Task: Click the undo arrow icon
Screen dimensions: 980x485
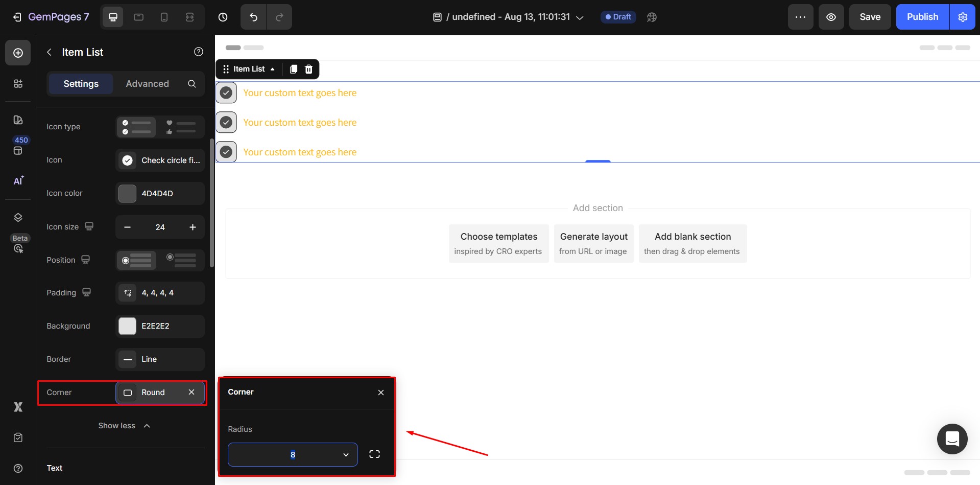Action: tap(253, 17)
